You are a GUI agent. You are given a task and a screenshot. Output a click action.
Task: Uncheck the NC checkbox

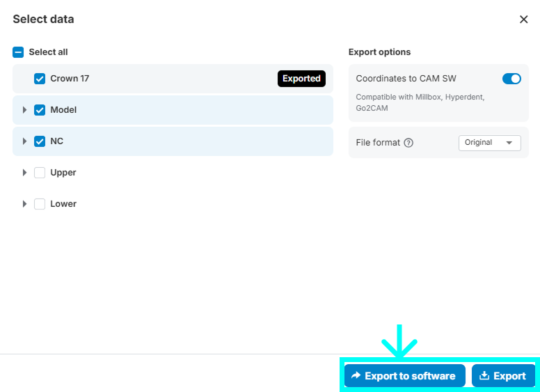coord(40,141)
